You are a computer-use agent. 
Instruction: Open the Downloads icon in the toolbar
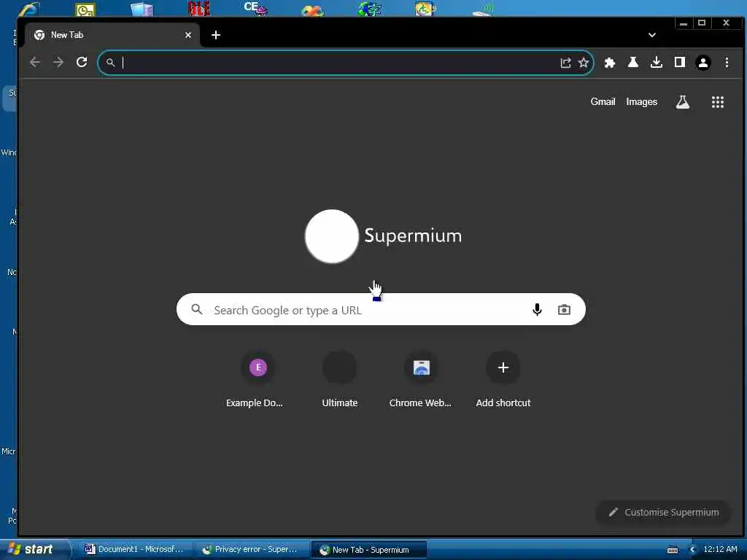[657, 63]
